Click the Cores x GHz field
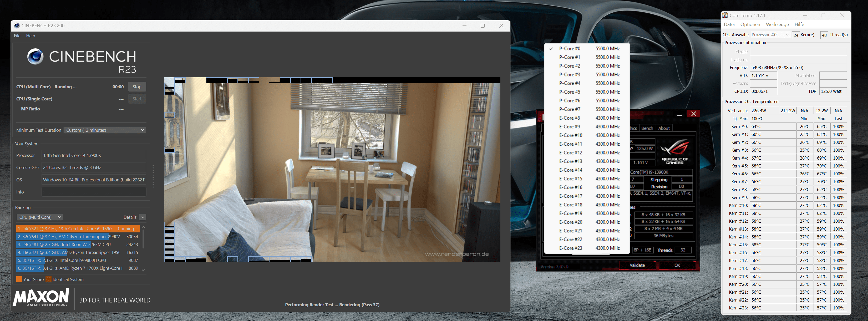This screenshot has height=321, width=868. 94,167
